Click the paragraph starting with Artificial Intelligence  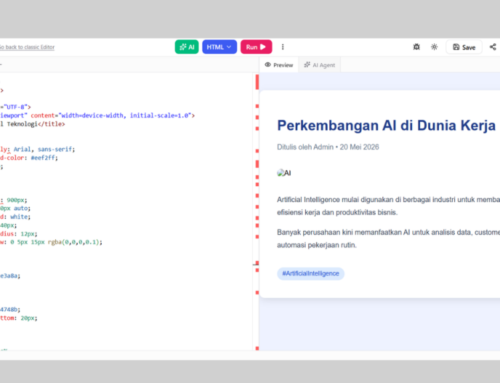(388, 206)
